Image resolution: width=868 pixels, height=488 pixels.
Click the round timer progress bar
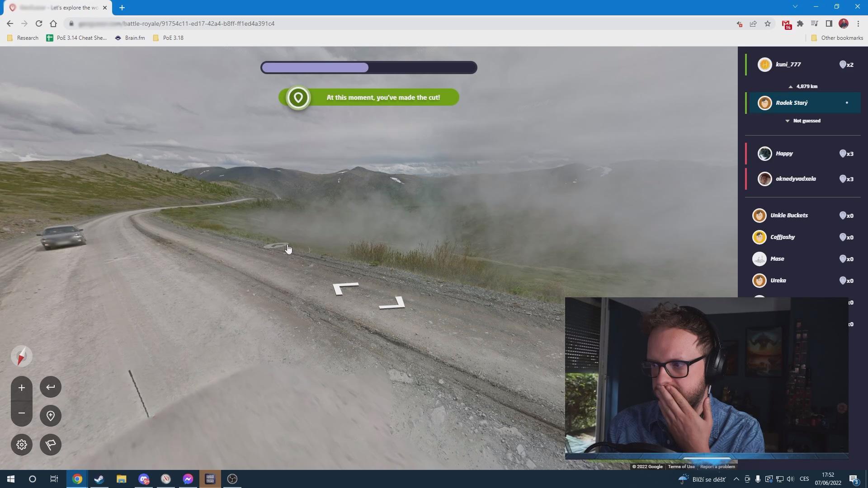click(x=368, y=68)
